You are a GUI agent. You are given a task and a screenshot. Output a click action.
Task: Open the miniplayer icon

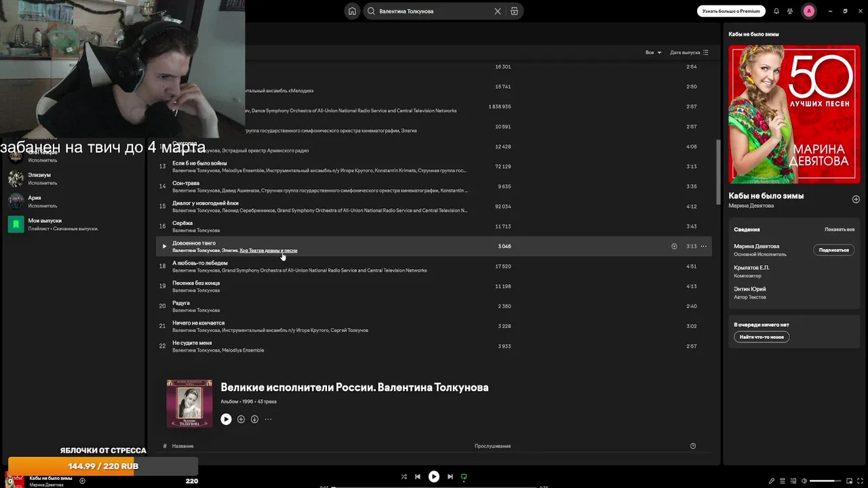pyautogui.click(x=849, y=481)
